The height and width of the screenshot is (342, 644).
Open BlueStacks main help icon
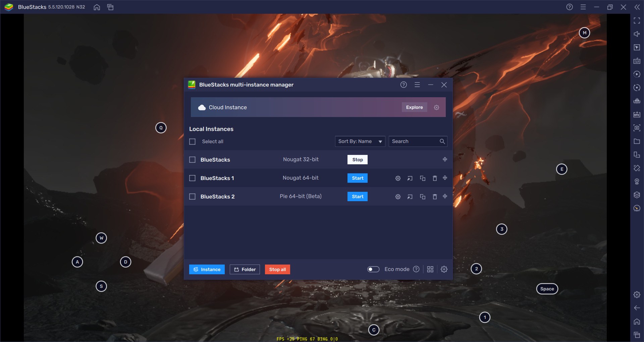tap(570, 7)
